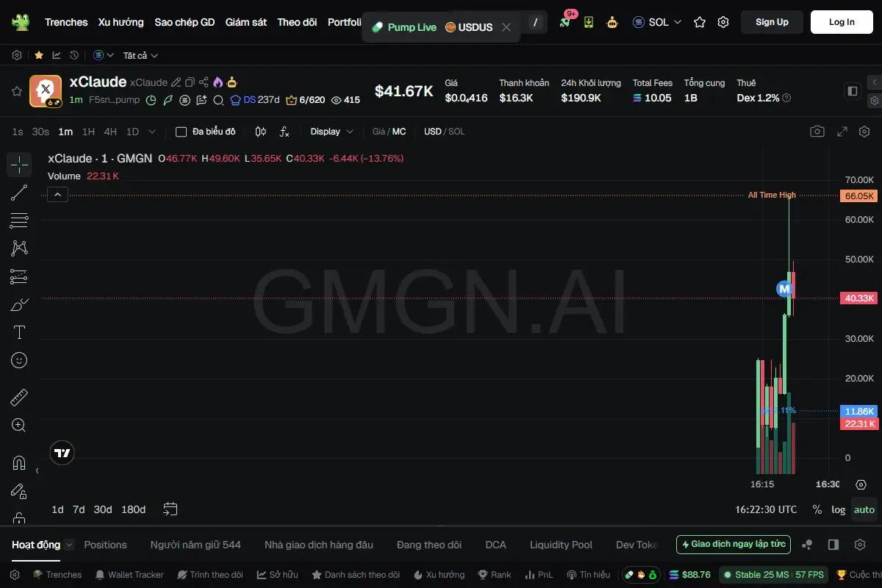The image size is (882, 588).
Task: Search xClaude with the magnifier icon
Action: (x=218, y=100)
